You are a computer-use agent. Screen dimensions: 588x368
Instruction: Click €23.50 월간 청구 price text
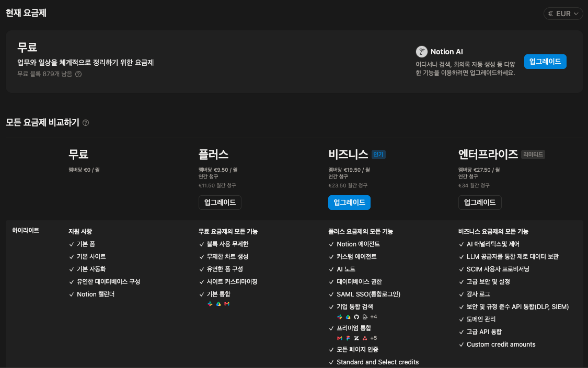pos(348,185)
